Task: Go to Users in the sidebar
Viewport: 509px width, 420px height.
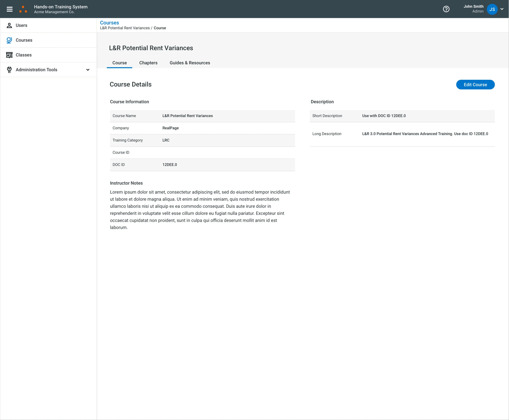Action: pos(21,25)
